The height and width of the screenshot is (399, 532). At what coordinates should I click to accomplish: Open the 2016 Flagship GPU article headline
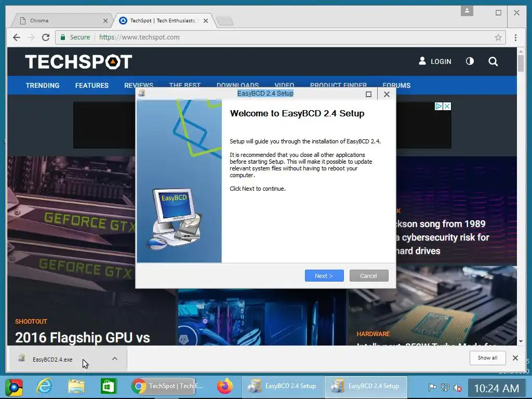coord(83,338)
